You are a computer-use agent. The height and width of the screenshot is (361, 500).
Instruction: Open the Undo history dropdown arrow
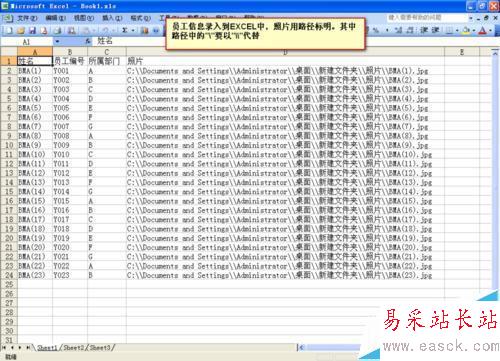[x=113, y=31]
